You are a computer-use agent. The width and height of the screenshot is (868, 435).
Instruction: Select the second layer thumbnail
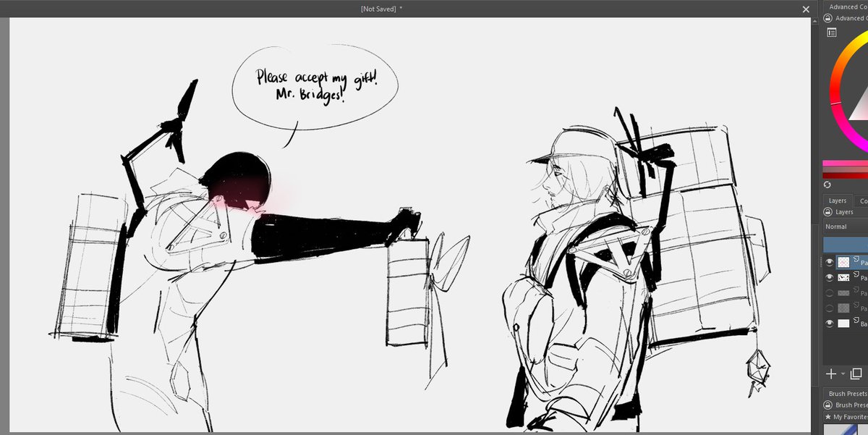[843, 277]
